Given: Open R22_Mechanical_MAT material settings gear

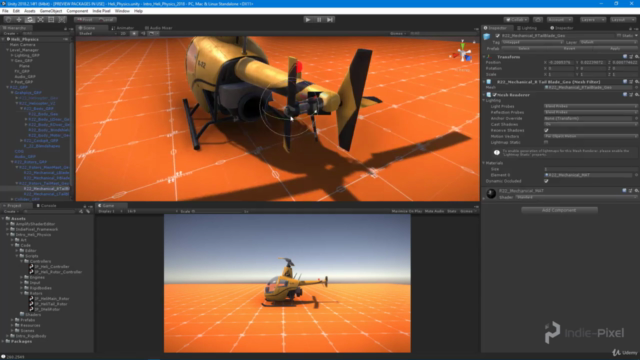Looking at the screenshot, I should click(636, 191).
